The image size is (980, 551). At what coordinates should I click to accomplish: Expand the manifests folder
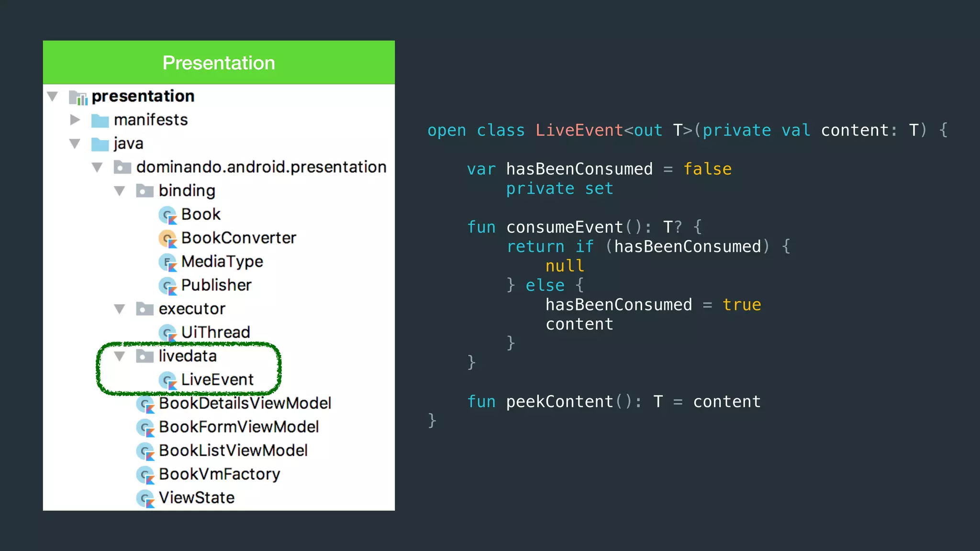pos(75,120)
